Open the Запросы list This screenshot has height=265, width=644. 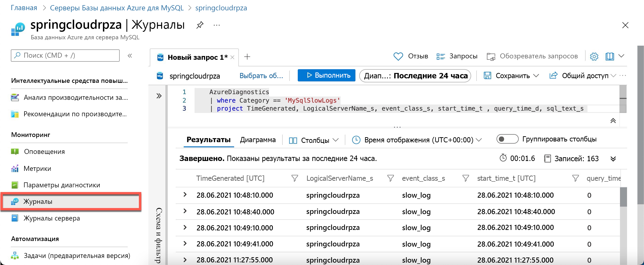457,56
